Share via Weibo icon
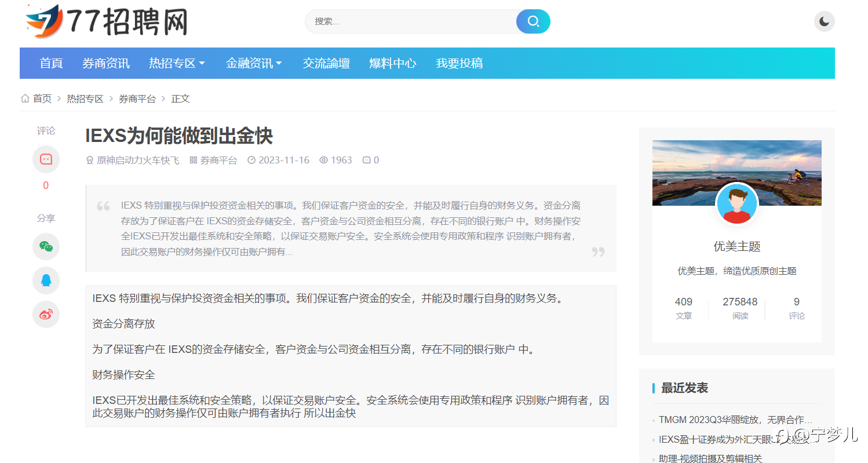This screenshot has height=463, width=868. pyautogui.click(x=46, y=315)
